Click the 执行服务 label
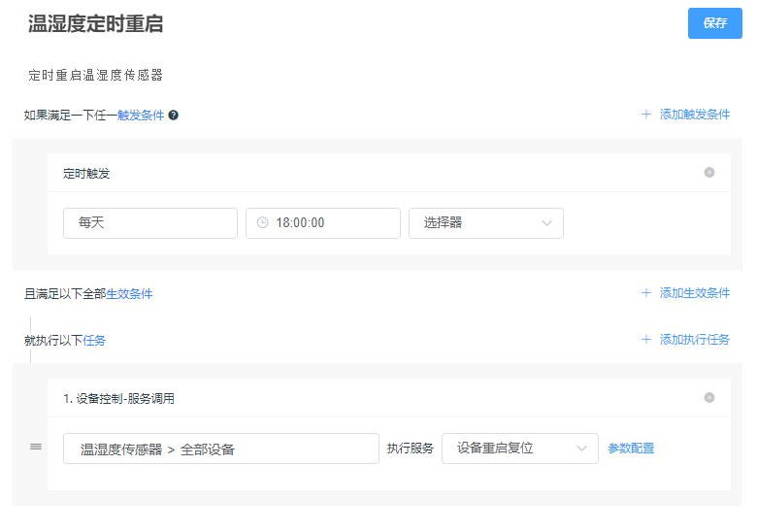This screenshot has height=532, width=757. point(410,449)
